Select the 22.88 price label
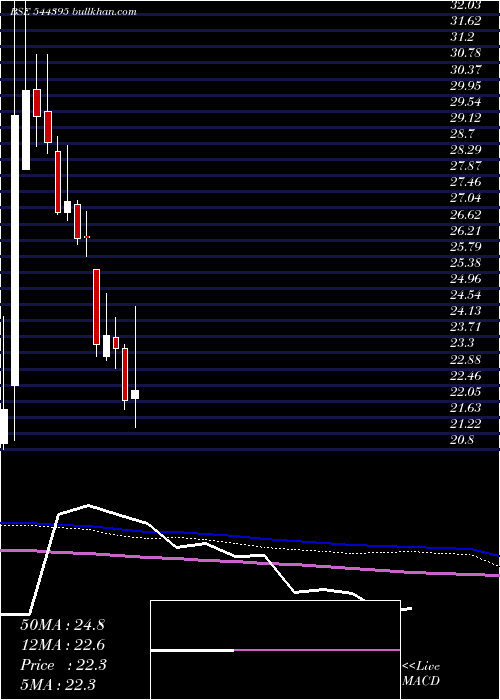500x700 pixels. point(467,359)
